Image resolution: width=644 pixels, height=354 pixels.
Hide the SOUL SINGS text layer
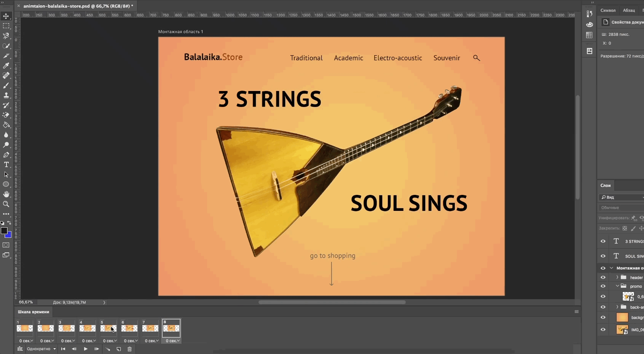pyautogui.click(x=603, y=256)
